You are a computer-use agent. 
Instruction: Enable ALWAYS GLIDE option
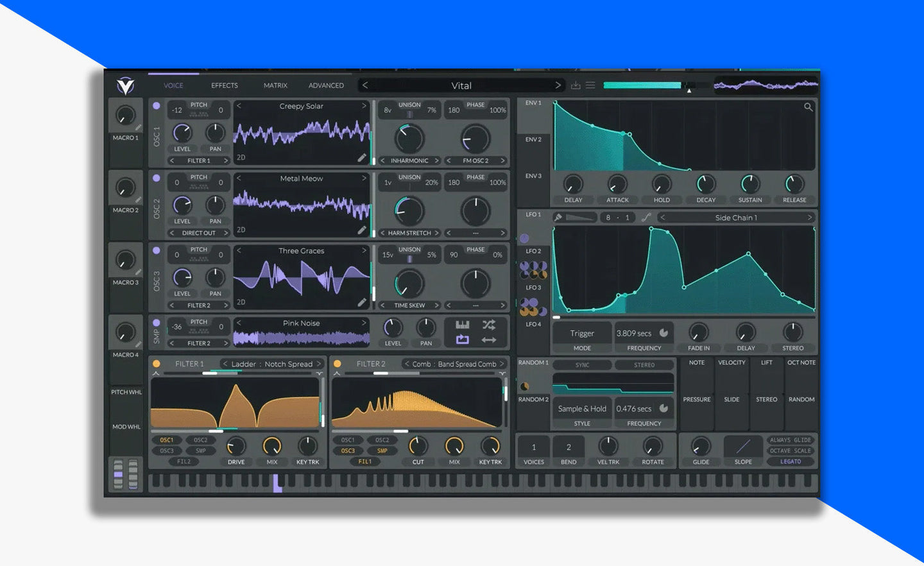(x=791, y=440)
